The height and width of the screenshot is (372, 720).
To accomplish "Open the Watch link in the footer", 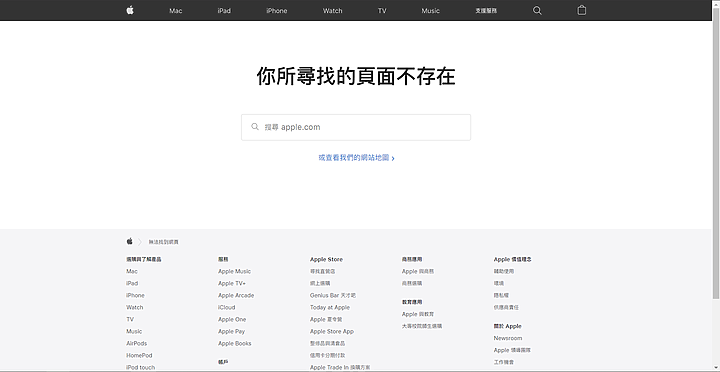I will coord(135,307).
